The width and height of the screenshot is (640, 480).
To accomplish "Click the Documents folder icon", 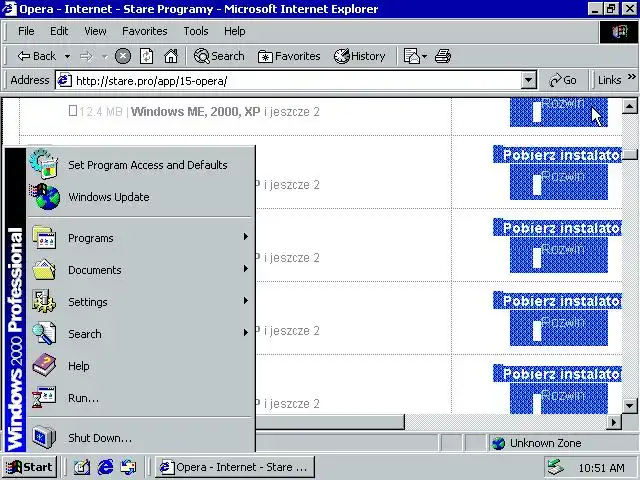I will (44, 269).
